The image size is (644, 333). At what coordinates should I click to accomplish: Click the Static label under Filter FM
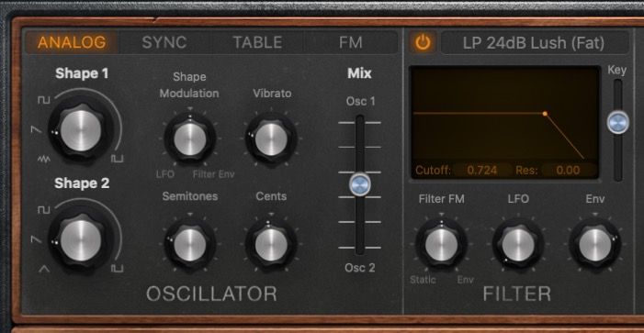tap(423, 280)
